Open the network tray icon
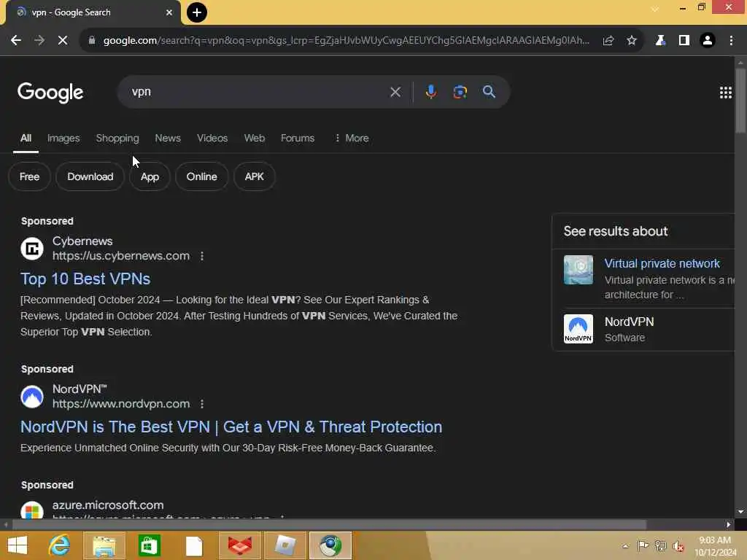Image resolution: width=747 pixels, height=560 pixels. (660, 546)
